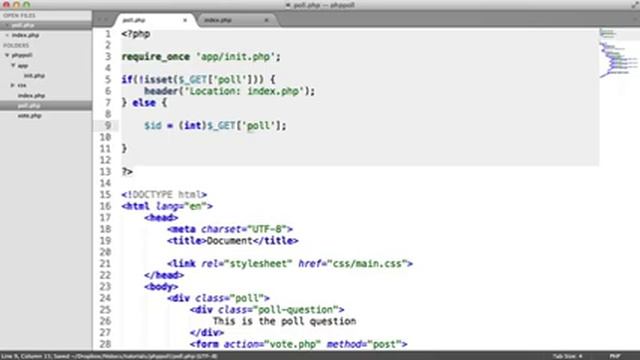Click the meta charset="UTF-8" line
640x360 pixels.
click(x=230, y=229)
